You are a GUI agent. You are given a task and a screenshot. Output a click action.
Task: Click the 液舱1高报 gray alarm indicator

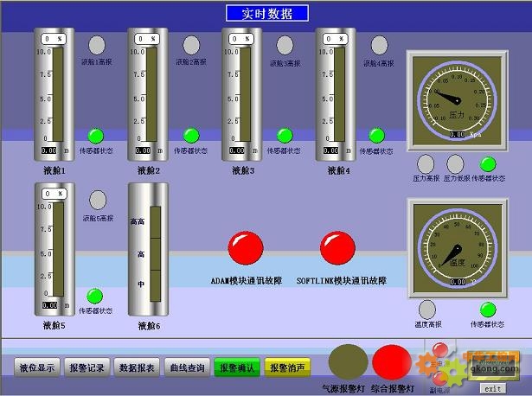[98, 45]
